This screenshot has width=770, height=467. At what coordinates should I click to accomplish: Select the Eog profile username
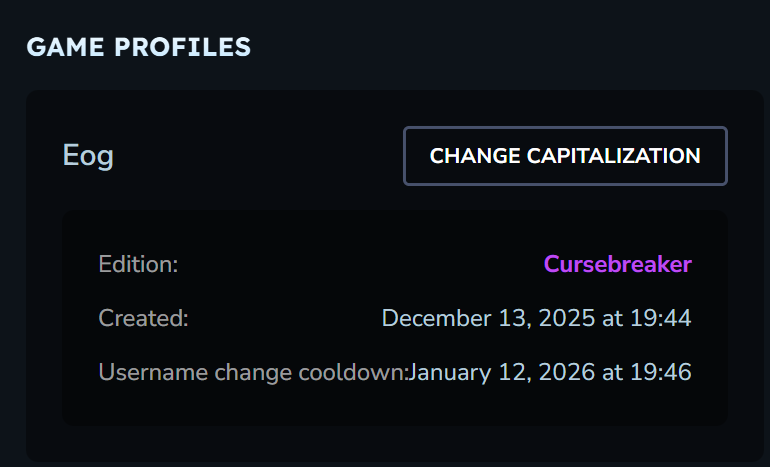(88, 156)
